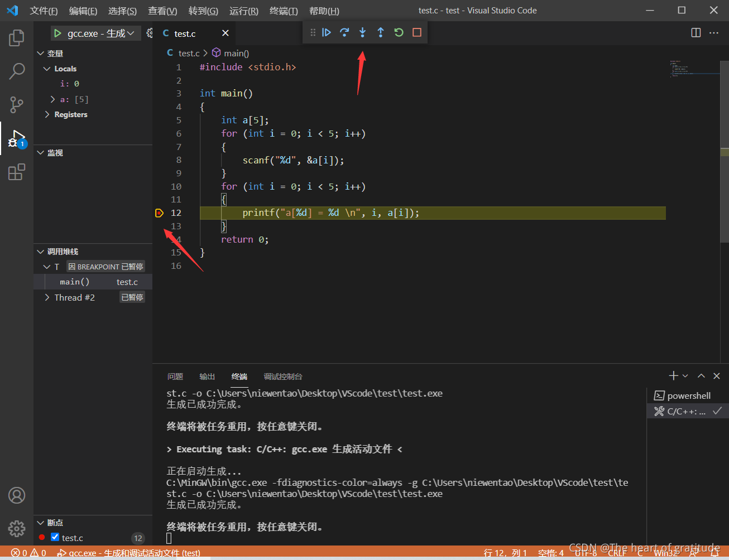Open the 编辑(E) menu
This screenshot has width=729, height=560.
click(x=83, y=11)
